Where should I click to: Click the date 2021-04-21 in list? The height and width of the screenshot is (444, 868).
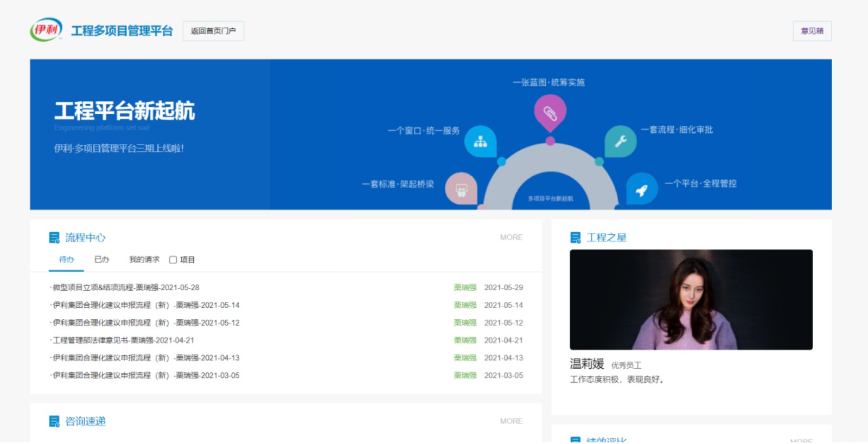(x=503, y=340)
